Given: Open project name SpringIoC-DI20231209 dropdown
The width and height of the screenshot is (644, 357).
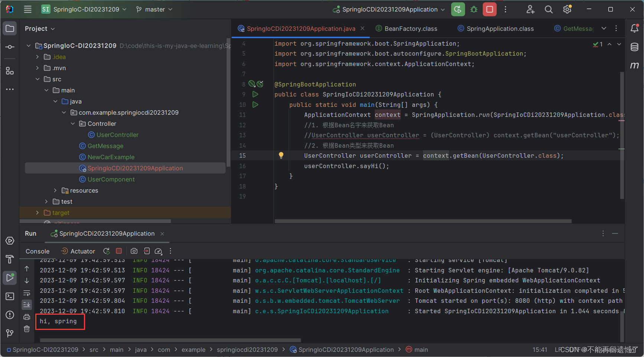Looking at the screenshot, I should point(84,9).
